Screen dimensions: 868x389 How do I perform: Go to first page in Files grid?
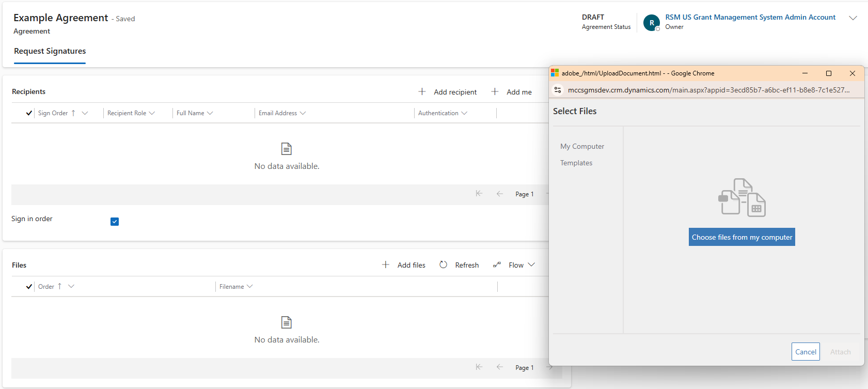479,367
